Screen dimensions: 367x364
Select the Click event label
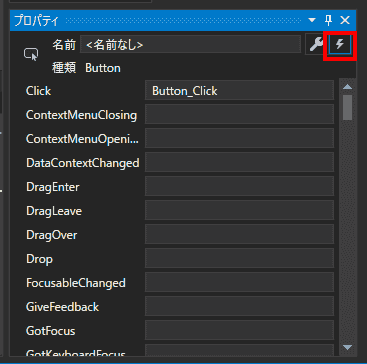(x=38, y=91)
